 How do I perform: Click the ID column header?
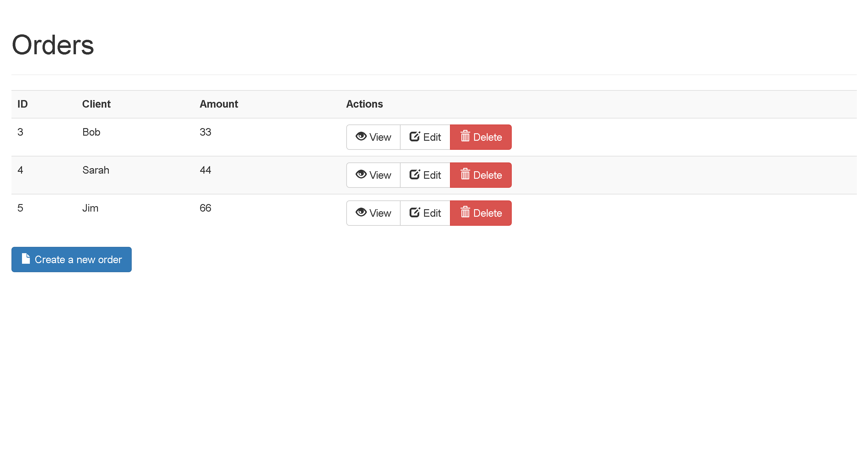[23, 104]
